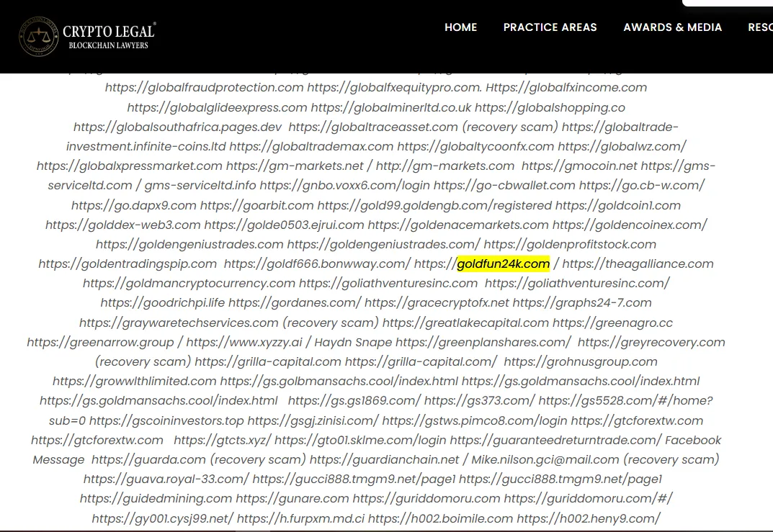Click https://go.dapx9.com entry
The image size is (773, 532).
point(133,205)
